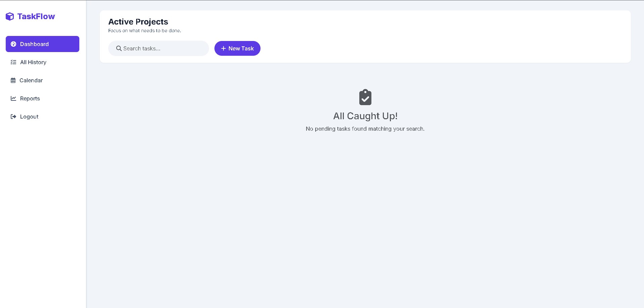The width and height of the screenshot is (644, 308).
Task: Select the Dashboard grid icon
Action: point(13,44)
